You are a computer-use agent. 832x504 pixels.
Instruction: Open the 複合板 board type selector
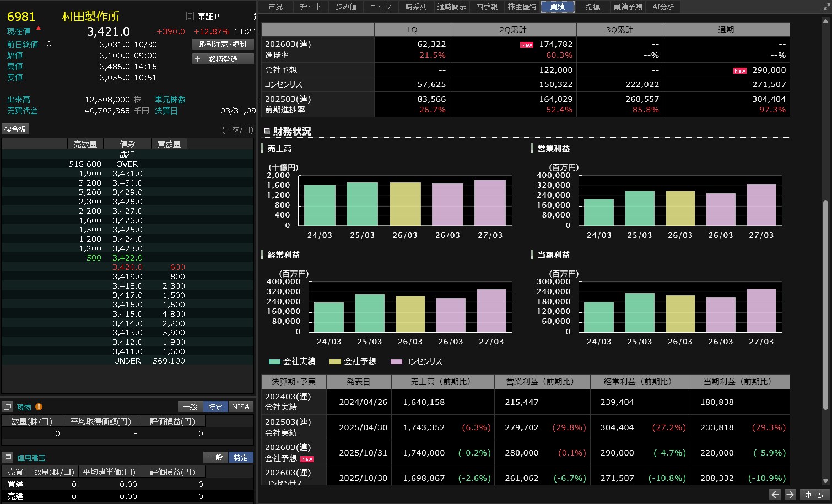pyautogui.click(x=15, y=129)
